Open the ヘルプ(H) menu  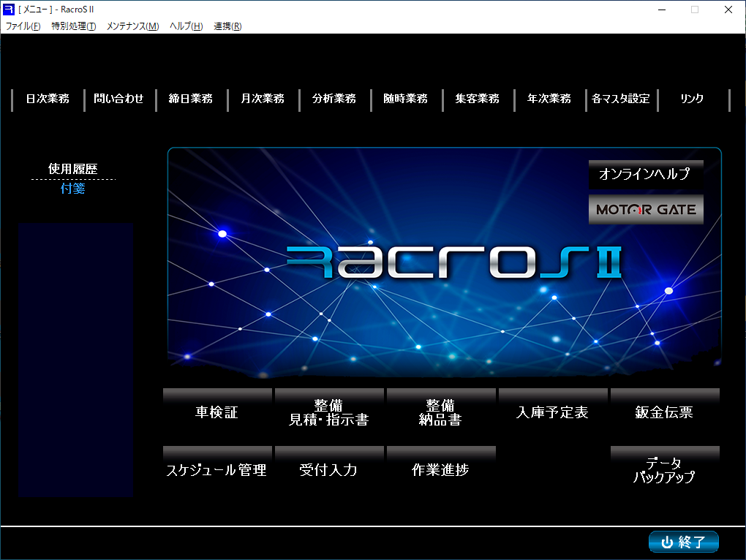(186, 26)
